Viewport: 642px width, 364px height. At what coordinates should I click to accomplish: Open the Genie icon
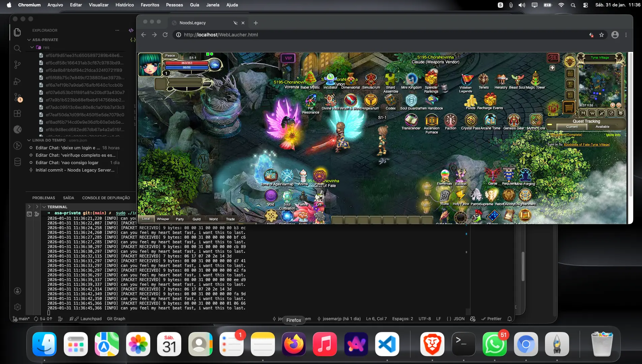[493, 176]
